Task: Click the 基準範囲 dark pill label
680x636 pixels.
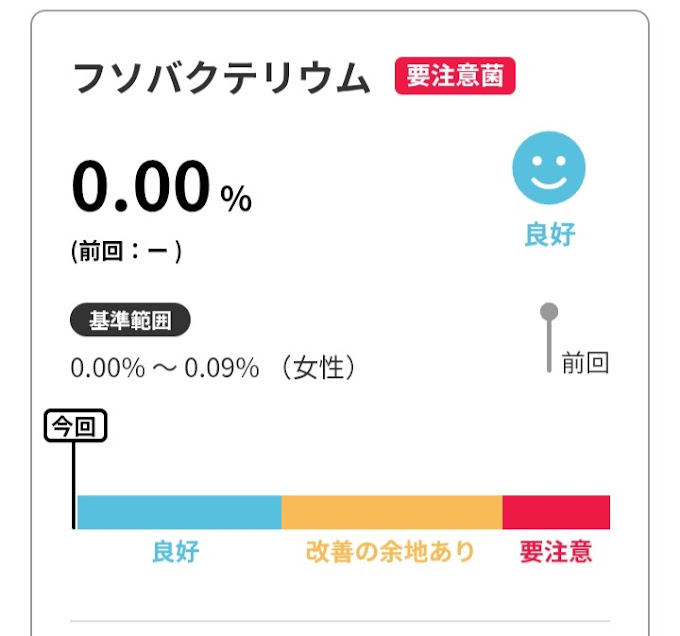Action: point(130,321)
